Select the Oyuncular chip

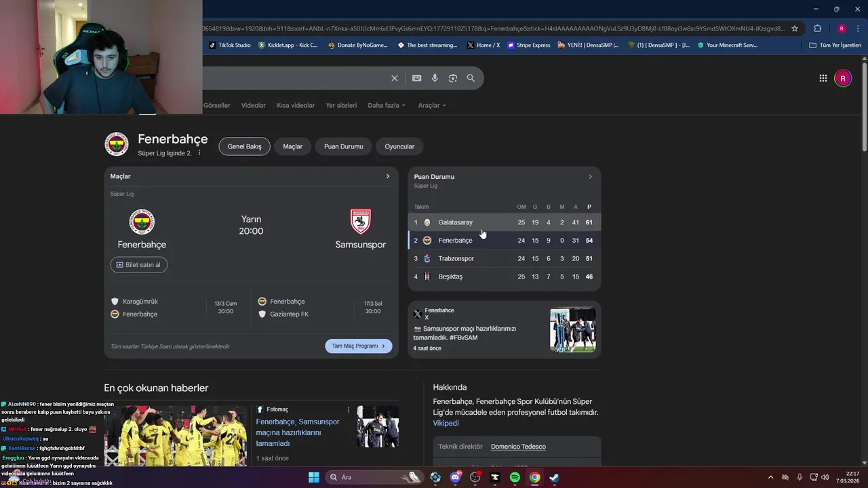click(399, 146)
